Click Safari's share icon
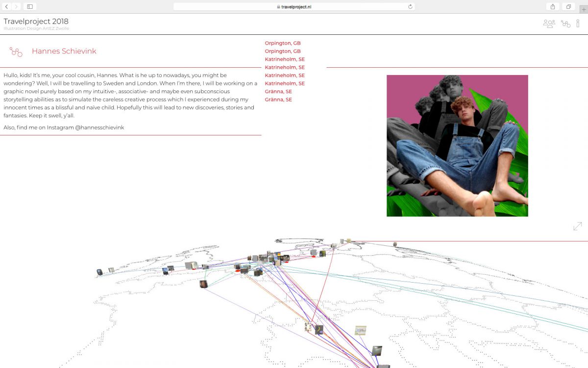This screenshot has height=368, width=588. tap(553, 6)
